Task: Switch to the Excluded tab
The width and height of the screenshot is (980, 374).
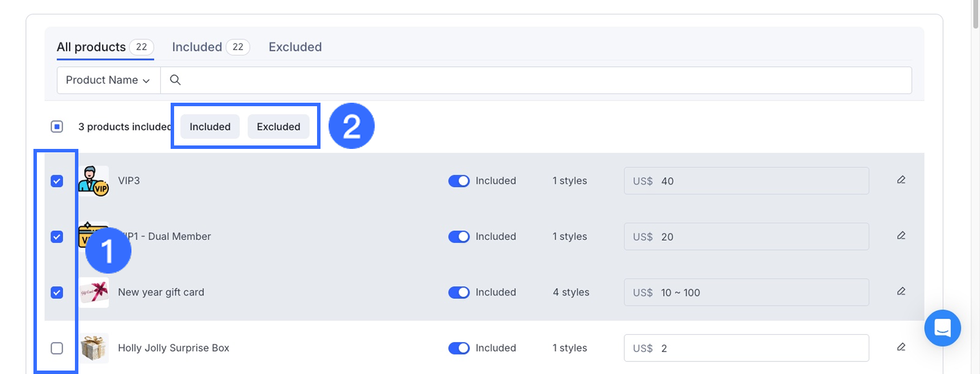Action: coord(295,47)
